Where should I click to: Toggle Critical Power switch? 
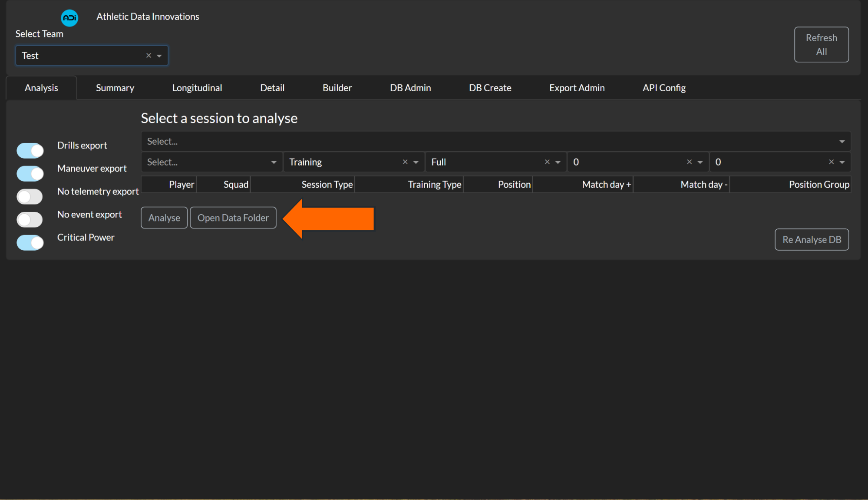[x=30, y=243]
